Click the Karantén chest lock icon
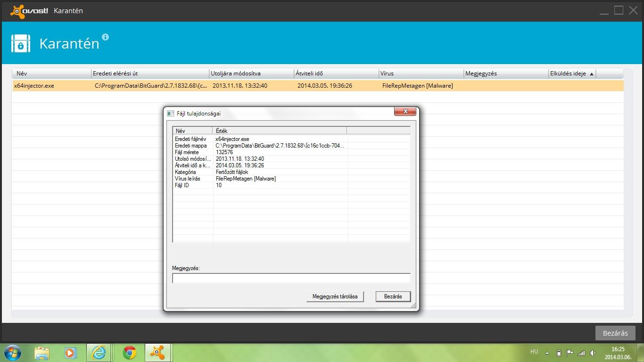The width and height of the screenshot is (644, 362). click(x=21, y=43)
